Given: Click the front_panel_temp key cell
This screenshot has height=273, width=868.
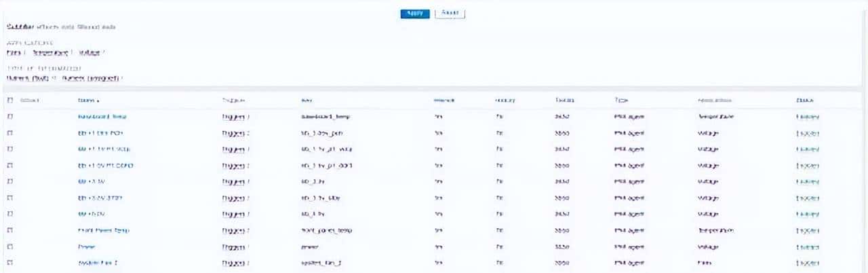Looking at the screenshot, I should coord(326,230).
